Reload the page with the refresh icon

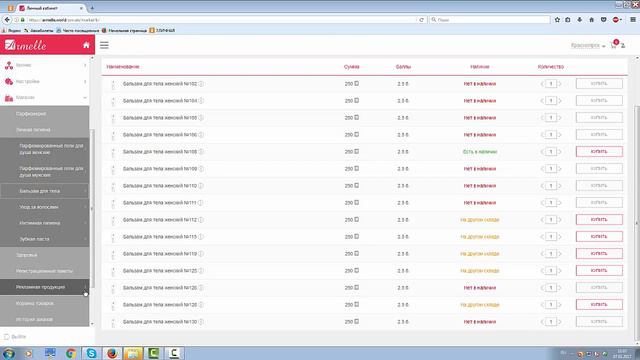pyautogui.click(x=421, y=20)
